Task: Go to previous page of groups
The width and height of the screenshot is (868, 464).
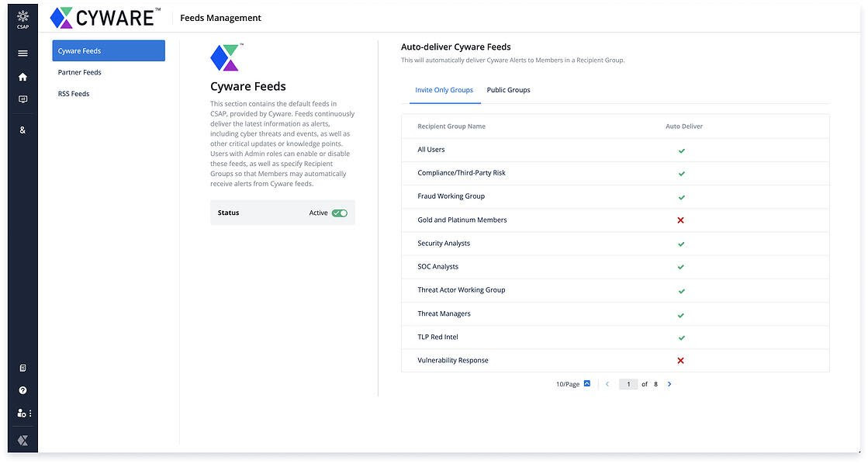Action: (x=607, y=384)
